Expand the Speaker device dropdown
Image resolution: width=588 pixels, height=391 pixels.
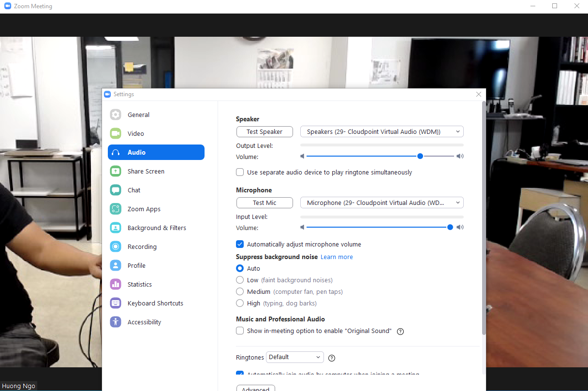(382, 131)
